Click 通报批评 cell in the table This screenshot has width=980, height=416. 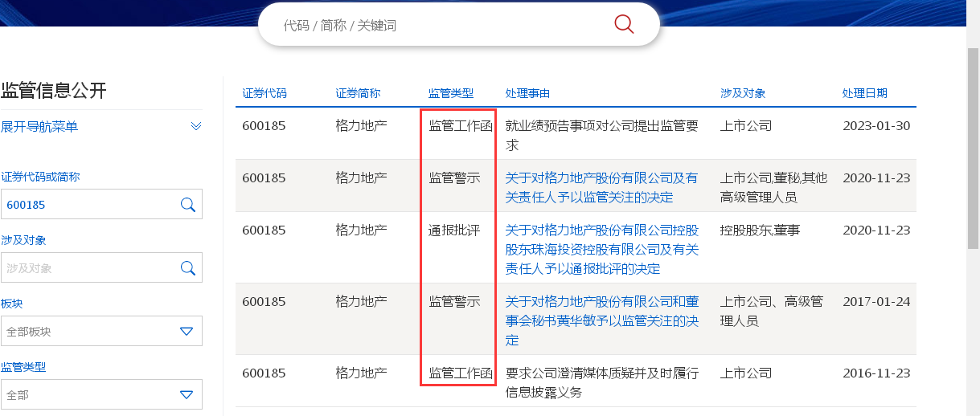pos(454,230)
